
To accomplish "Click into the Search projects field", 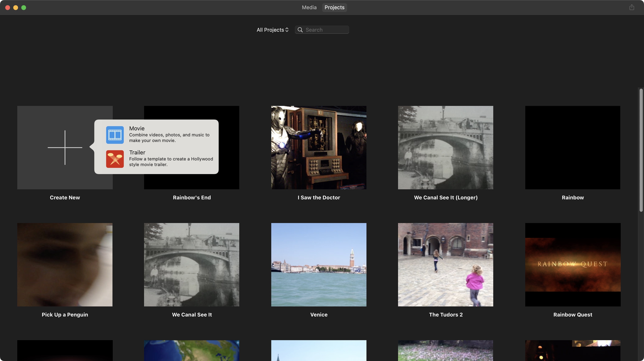I will pyautogui.click(x=322, y=30).
